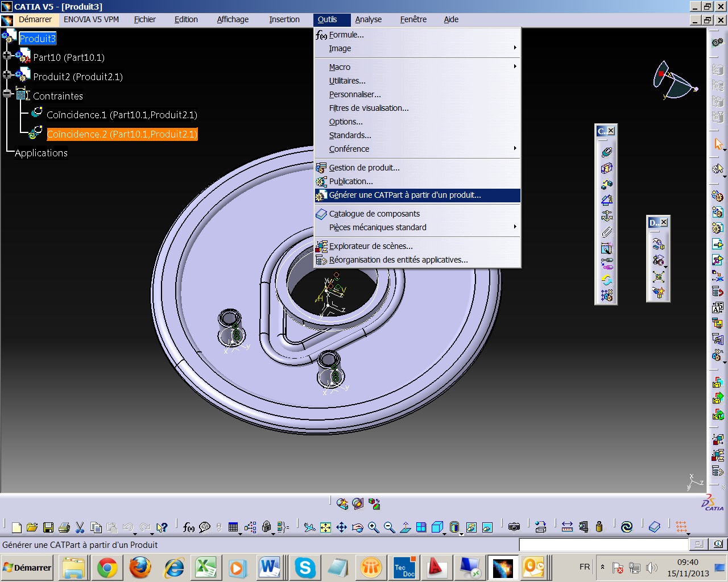Select the Applications tree node
The image size is (728, 582).
click(x=41, y=153)
